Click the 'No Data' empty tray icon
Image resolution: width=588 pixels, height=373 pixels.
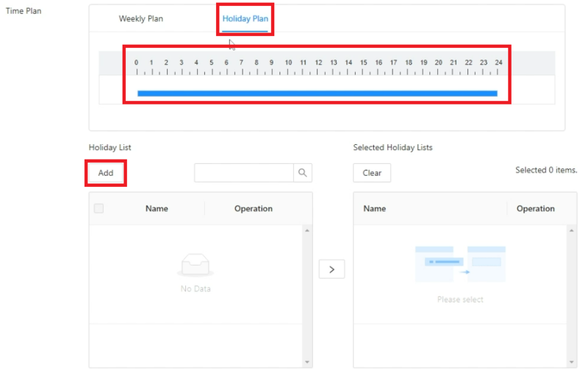196,265
